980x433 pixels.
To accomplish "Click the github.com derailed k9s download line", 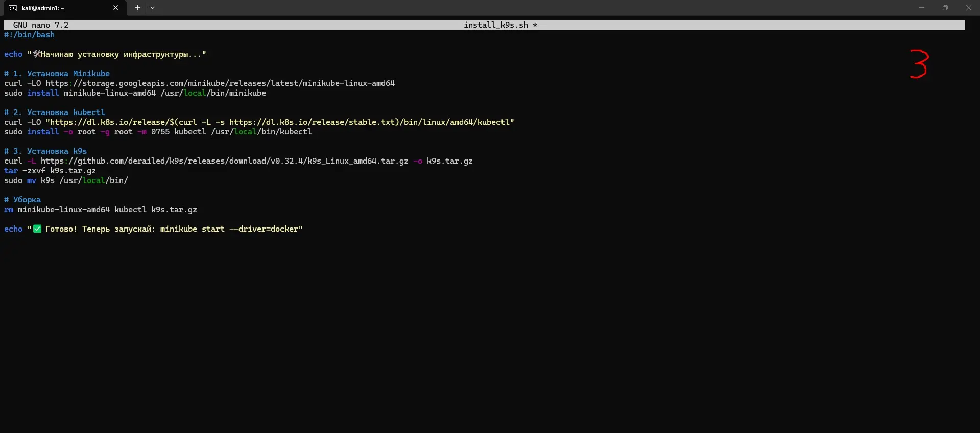I will click(238, 161).
